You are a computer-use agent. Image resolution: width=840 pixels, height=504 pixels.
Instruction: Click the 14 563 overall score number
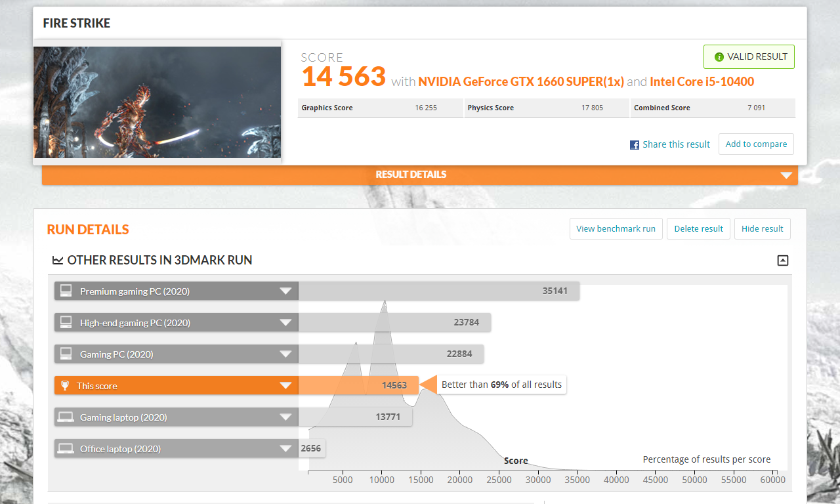(x=343, y=77)
